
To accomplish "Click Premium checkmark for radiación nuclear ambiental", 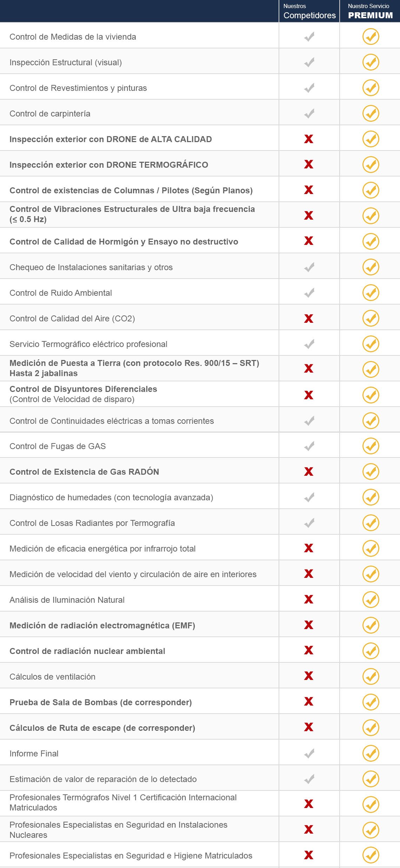I will pos(371,651).
